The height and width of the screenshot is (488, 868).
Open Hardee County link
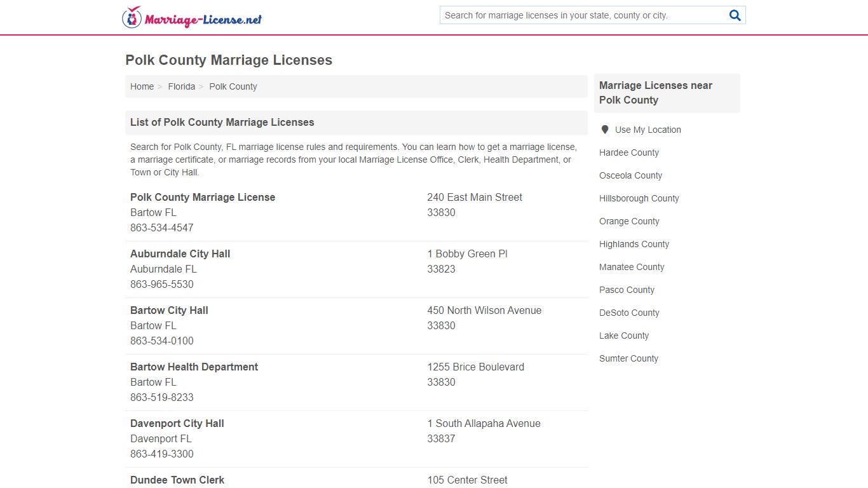(628, 152)
